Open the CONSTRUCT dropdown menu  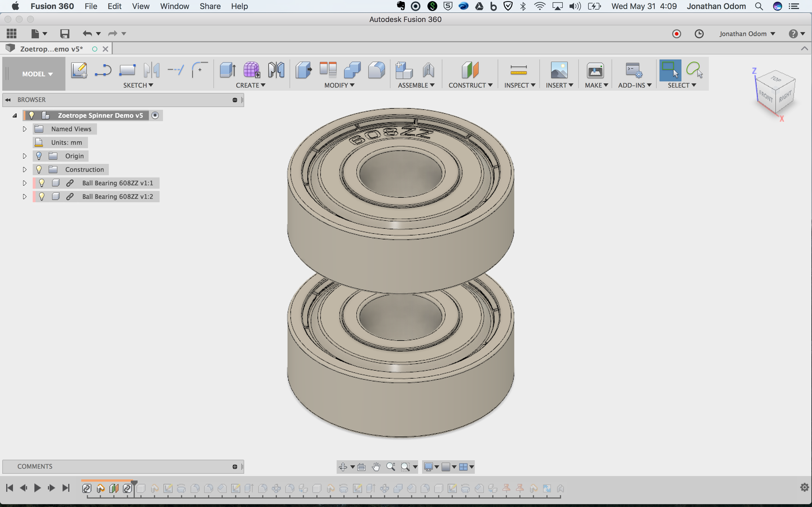tap(470, 85)
